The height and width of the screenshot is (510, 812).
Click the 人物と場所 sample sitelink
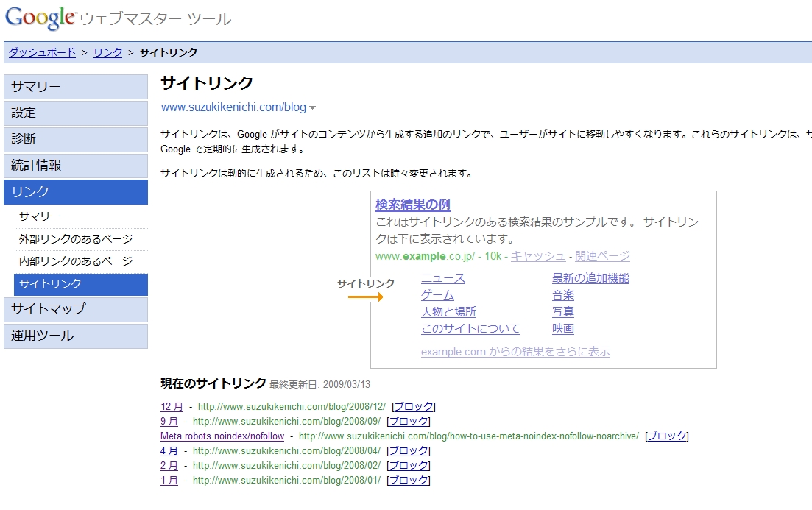pyautogui.click(x=448, y=312)
